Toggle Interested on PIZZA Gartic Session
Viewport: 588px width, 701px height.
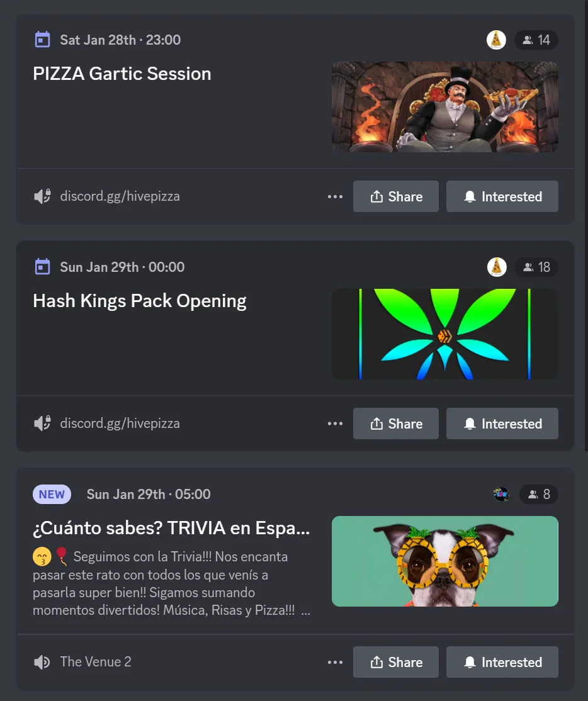(502, 196)
